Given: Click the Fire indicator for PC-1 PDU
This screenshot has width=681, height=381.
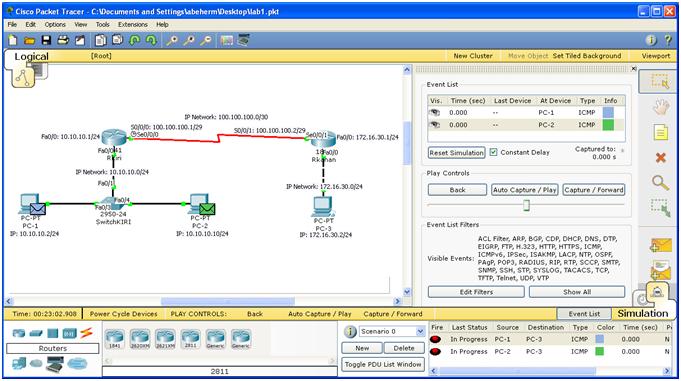Looking at the screenshot, I should point(436,339).
